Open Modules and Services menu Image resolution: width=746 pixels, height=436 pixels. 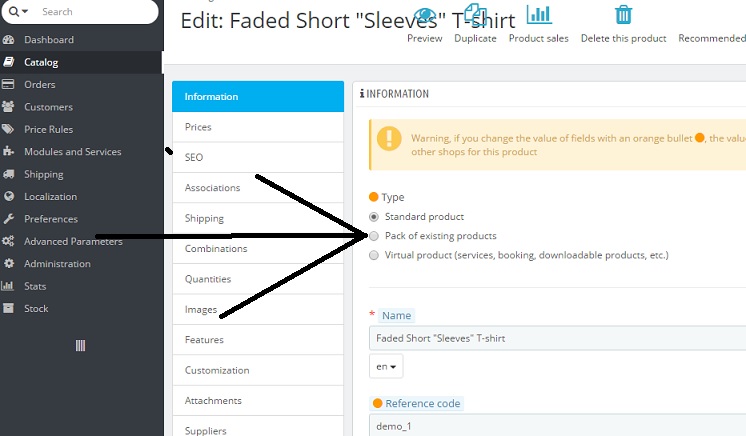(x=72, y=152)
